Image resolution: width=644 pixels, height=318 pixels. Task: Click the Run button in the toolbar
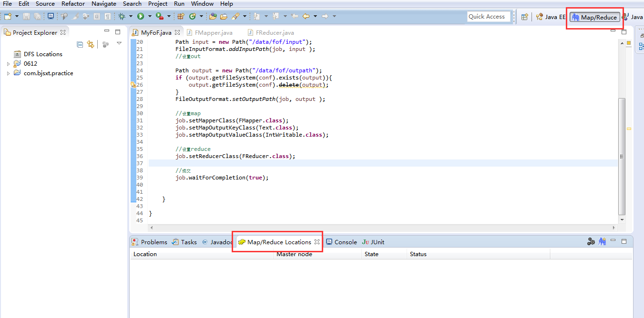click(141, 16)
